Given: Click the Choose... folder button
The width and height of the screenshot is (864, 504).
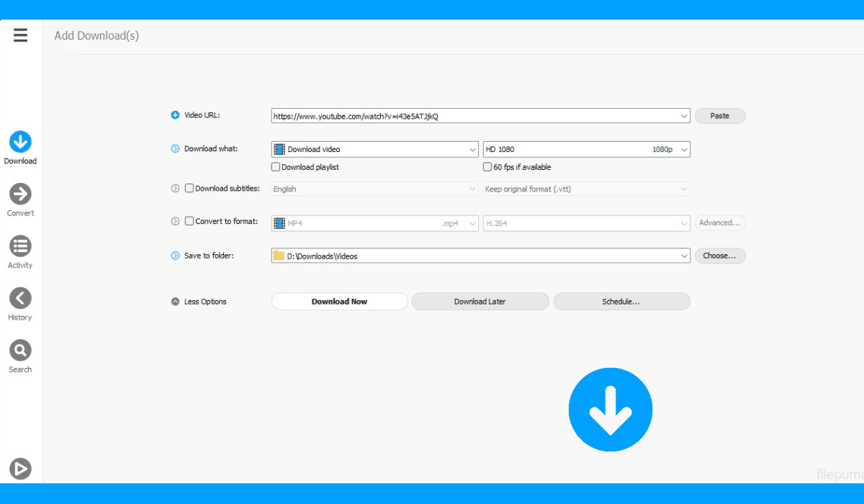Looking at the screenshot, I should [720, 256].
